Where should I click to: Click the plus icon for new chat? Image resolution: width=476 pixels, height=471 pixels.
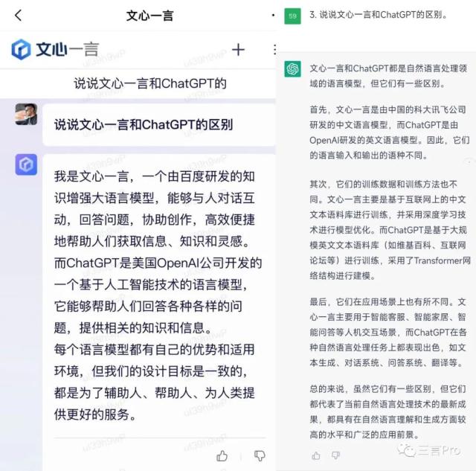(x=238, y=50)
